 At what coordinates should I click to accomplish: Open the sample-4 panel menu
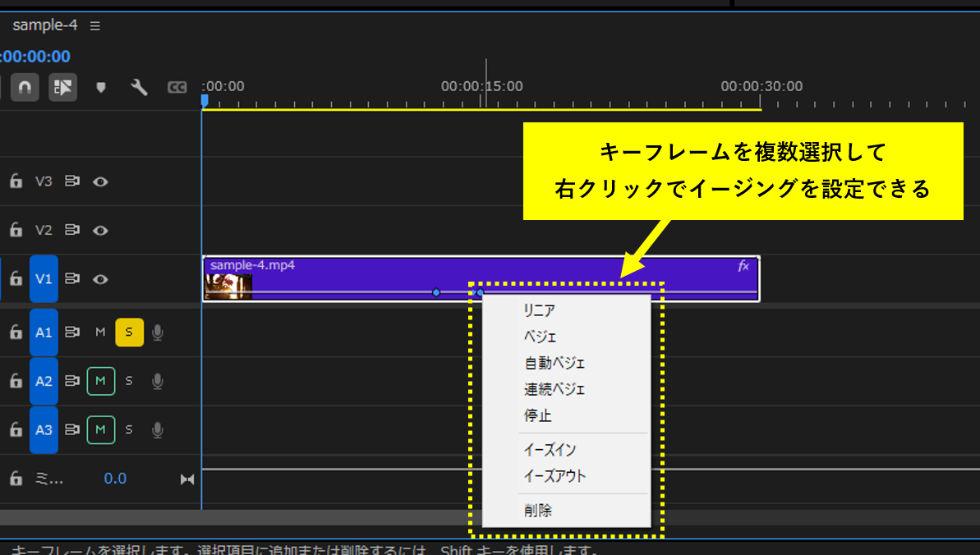(x=94, y=25)
